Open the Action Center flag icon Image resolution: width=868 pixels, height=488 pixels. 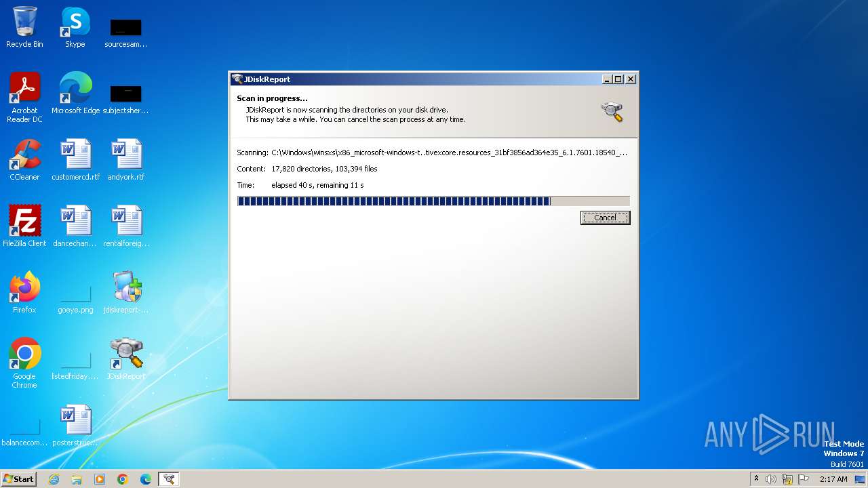tap(804, 479)
